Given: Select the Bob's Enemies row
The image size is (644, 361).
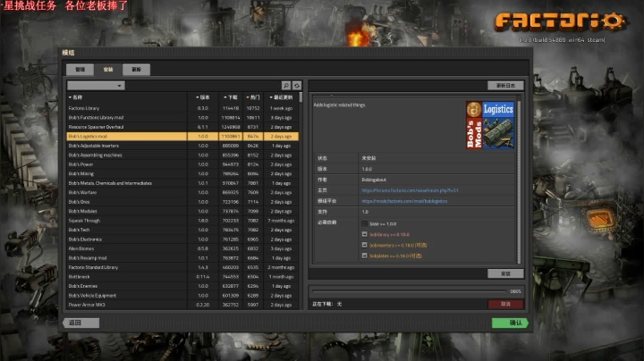Looking at the screenshot, I should point(182,286).
